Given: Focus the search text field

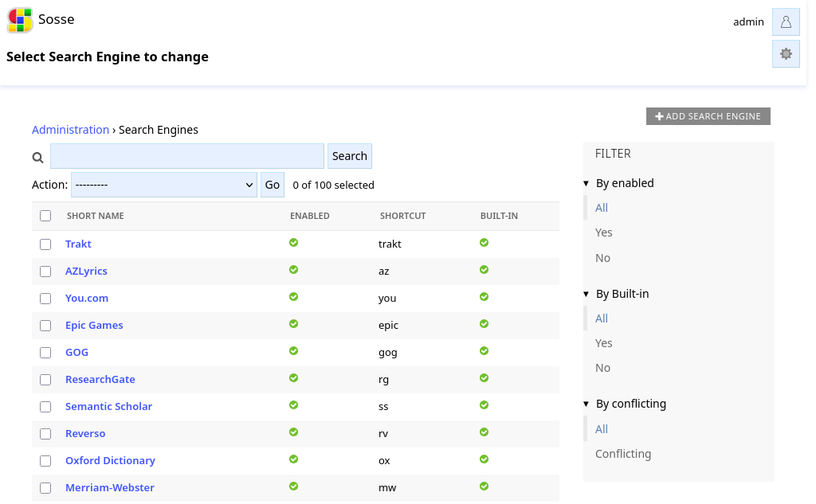Looking at the screenshot, I should (x=187, y=156).
